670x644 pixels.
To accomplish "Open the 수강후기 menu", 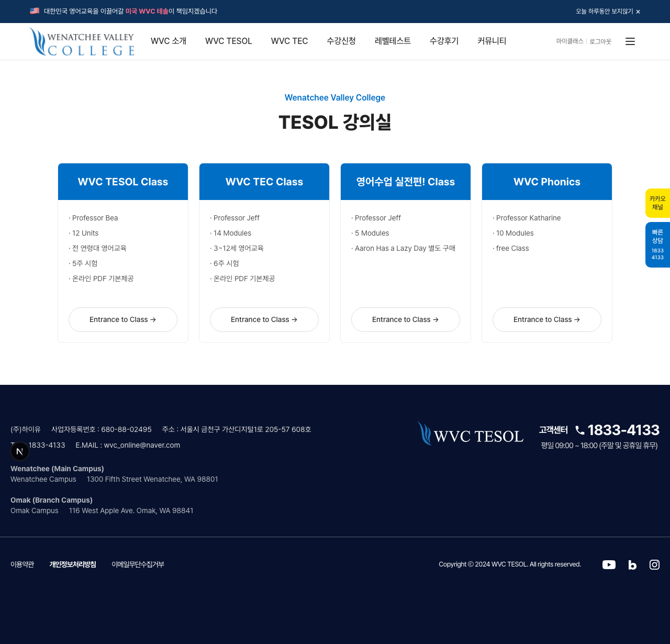I will (444, 41).
